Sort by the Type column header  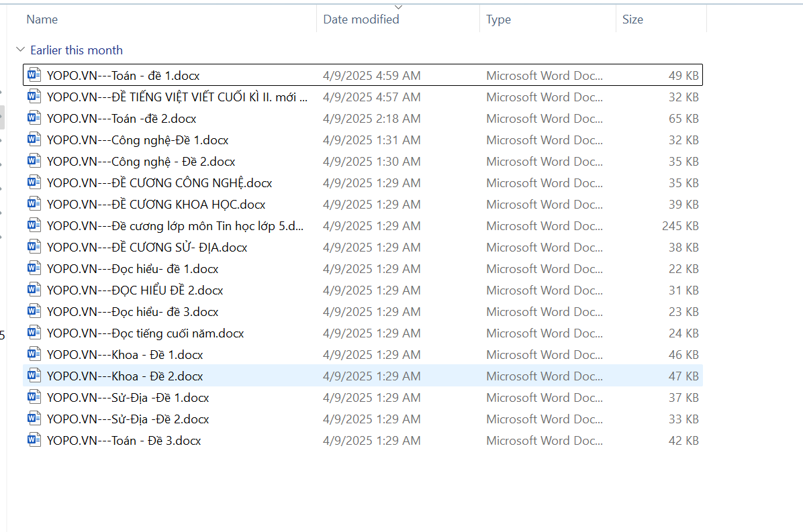(x=498, y=19)
